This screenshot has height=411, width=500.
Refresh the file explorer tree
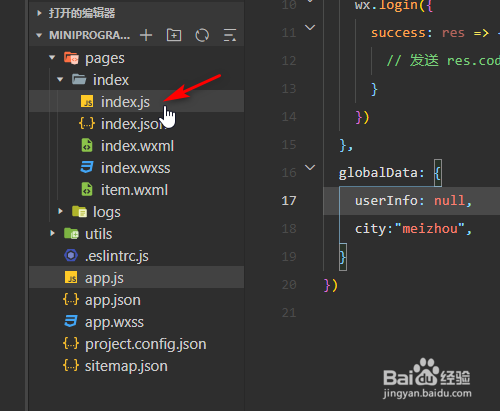(202, 35)
